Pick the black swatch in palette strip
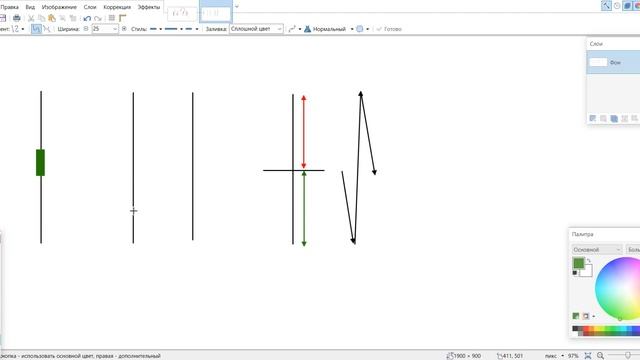Image resolution: width=640 pixels, height=360 pixels. pos(575,328)
